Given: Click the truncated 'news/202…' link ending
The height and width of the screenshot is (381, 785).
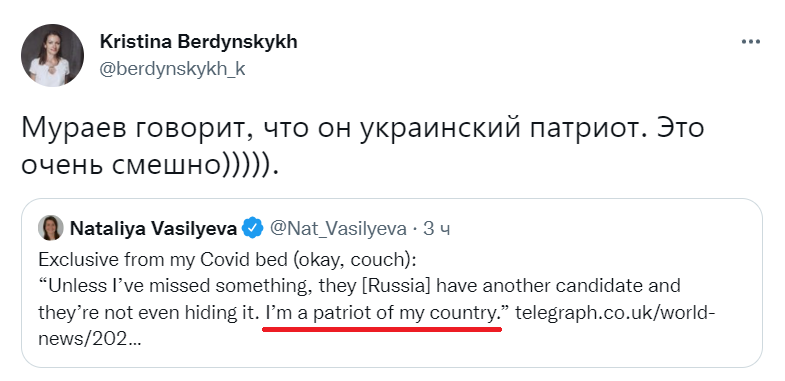Looking at the screenshot, I should [90, 339].
